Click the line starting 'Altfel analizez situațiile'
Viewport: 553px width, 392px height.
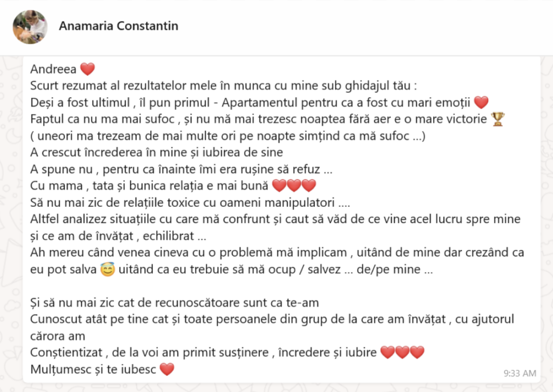point(275,220)
